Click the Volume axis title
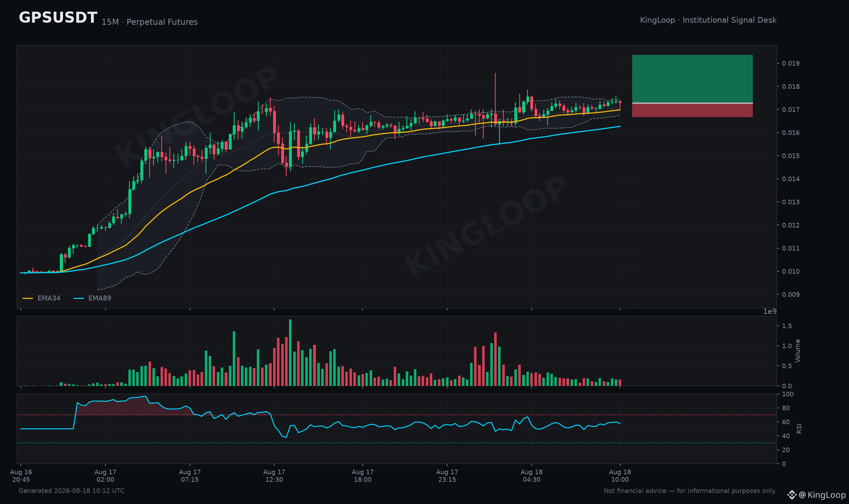The width and height of the screenshot is (849, 504). 798,351
